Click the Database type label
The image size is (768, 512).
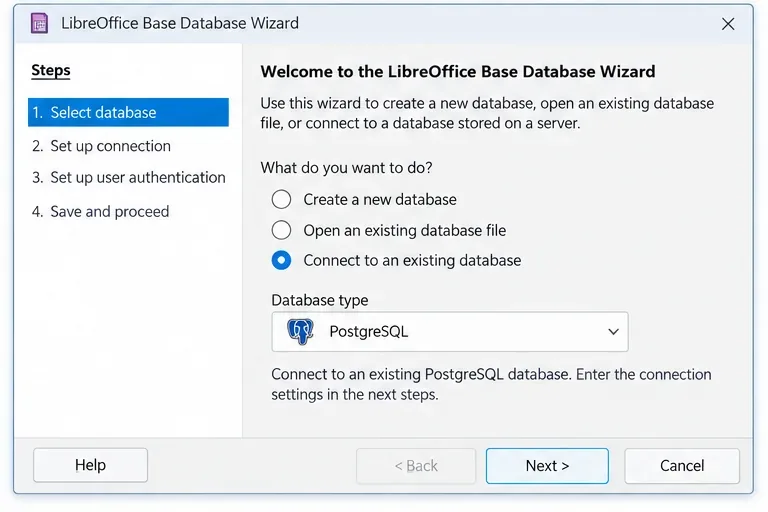[x=320, y=300]
